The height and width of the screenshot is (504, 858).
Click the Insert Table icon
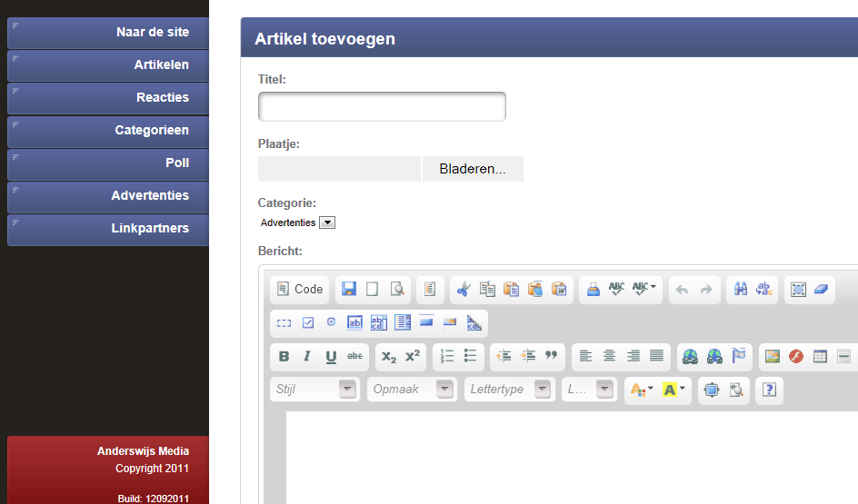pyautogui.click(x=820, y=356)
